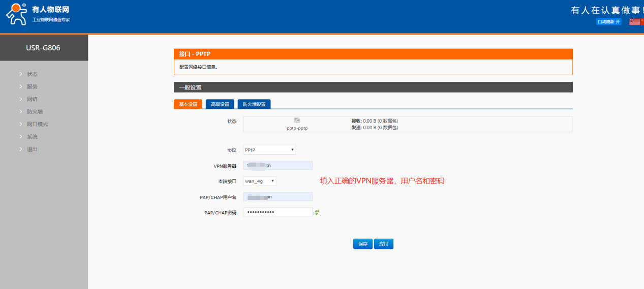Screen dimensions: 644x289
Task: Switch language with the Chinese flag icon
Action: pyautogui.click(x=642, y=22)
